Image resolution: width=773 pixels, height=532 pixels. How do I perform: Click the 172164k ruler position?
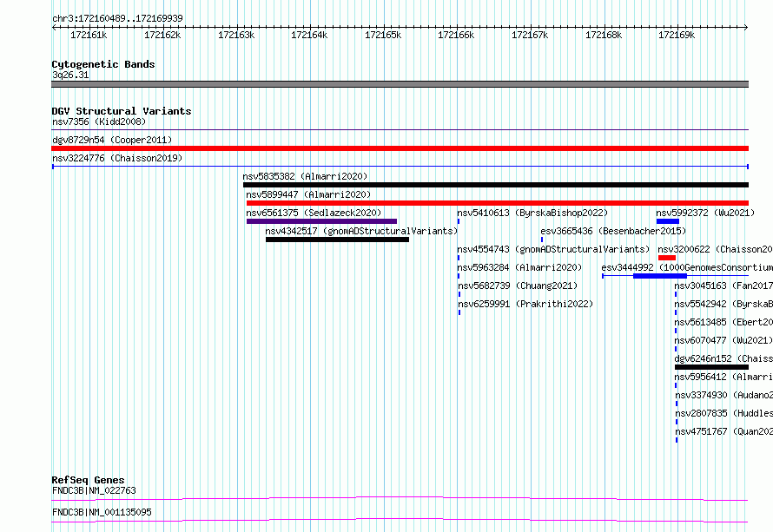[309, 35]
